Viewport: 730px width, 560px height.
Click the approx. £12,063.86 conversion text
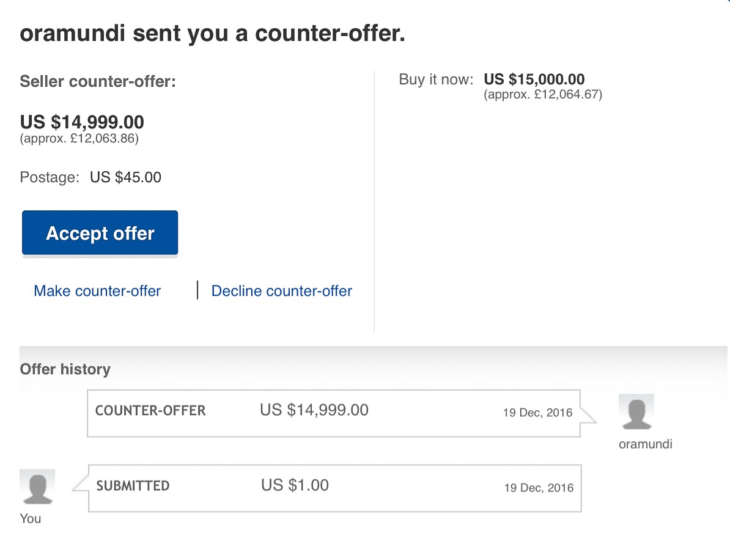coord(79,138)
